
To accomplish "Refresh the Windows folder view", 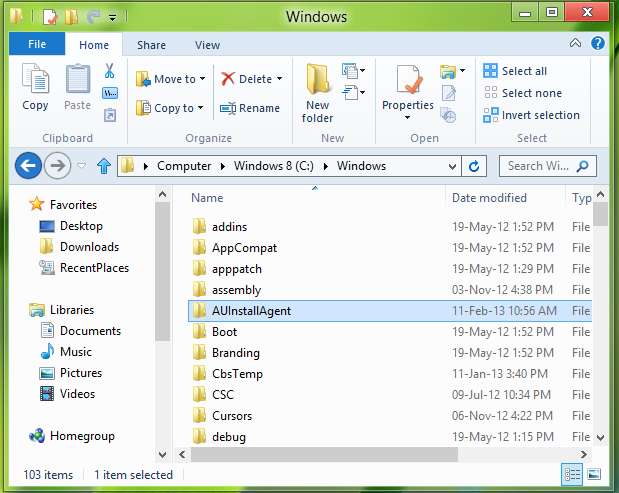I will [x=474, y=166].
